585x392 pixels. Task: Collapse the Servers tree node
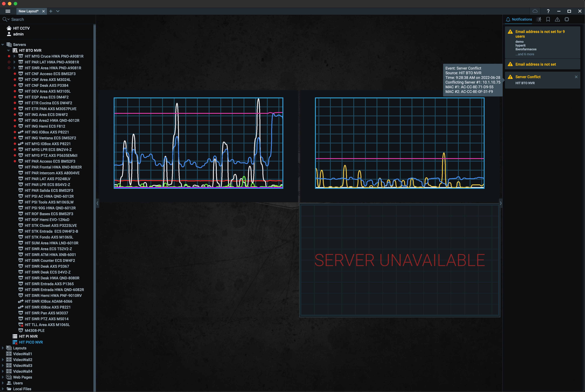click(2, 45)
